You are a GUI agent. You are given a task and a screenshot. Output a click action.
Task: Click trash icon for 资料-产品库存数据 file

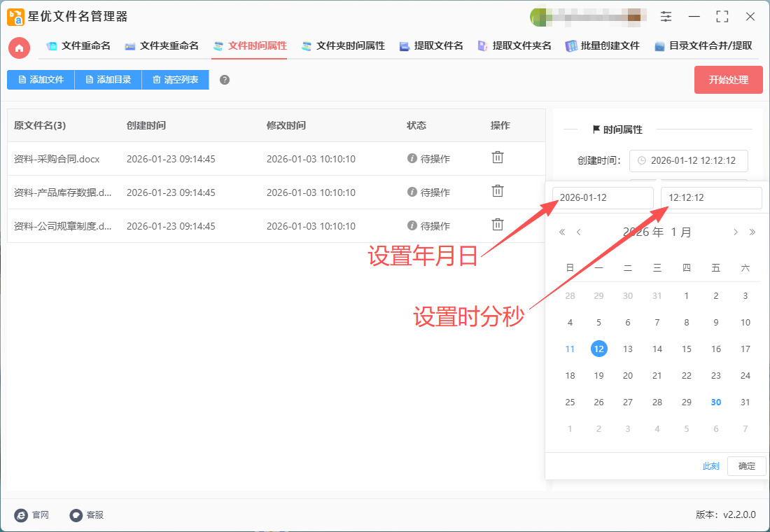point(497,191)
